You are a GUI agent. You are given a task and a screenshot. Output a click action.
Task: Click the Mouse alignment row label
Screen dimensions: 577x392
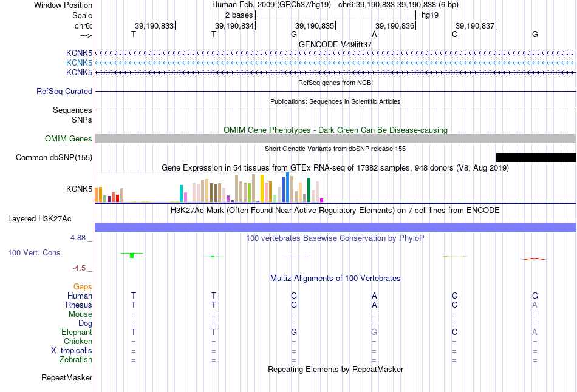[80, 314]
